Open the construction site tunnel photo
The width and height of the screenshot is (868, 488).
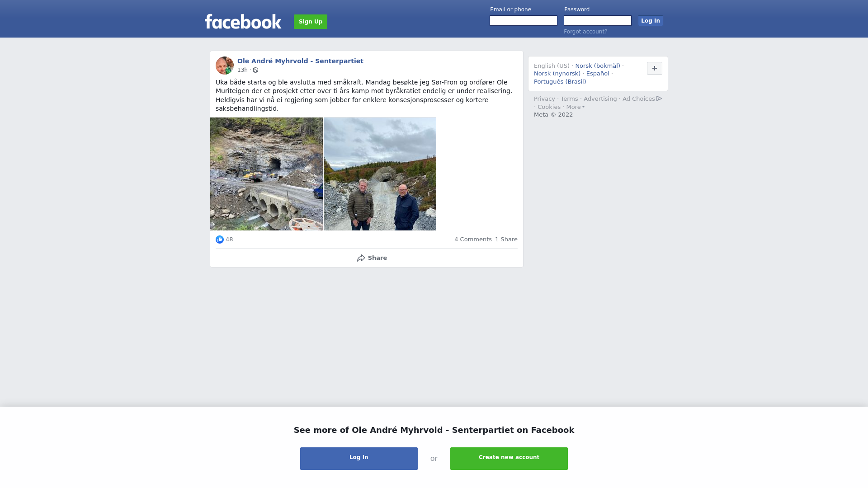267,174
